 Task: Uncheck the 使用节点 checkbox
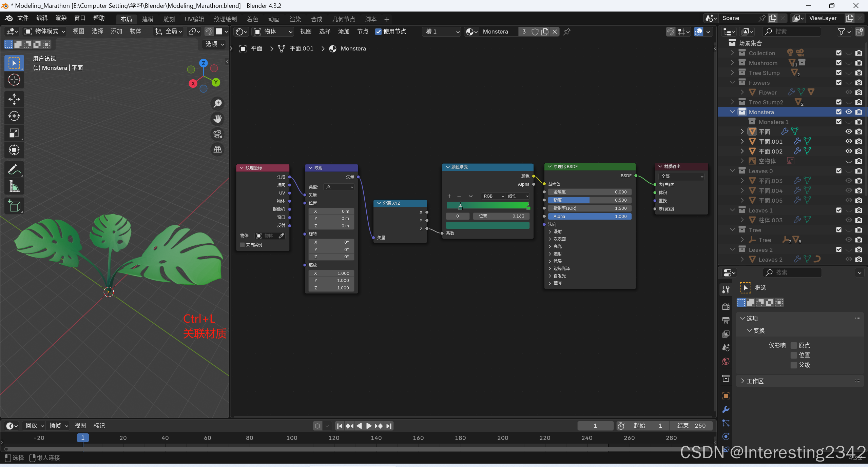378,32
